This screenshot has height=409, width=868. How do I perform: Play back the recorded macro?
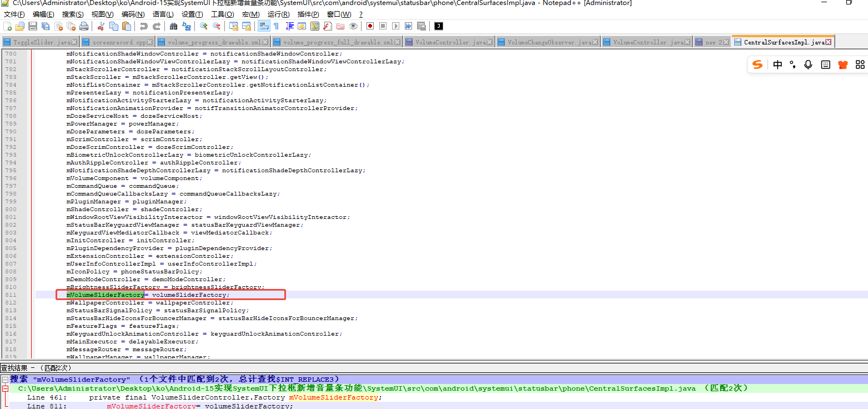click(395, 26)
